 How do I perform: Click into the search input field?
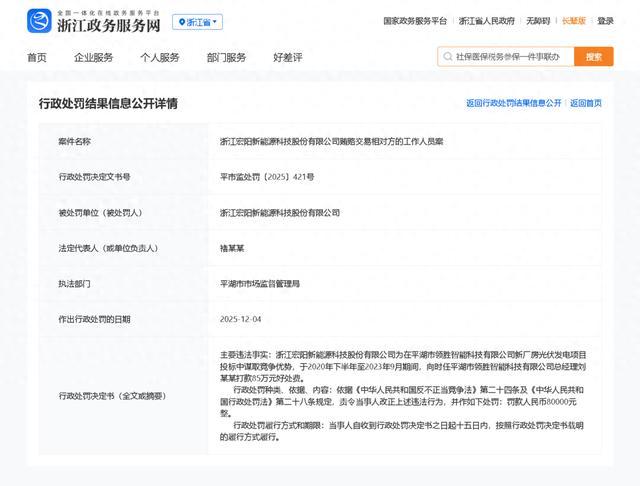pyautogui.click(x=510, y=57)
